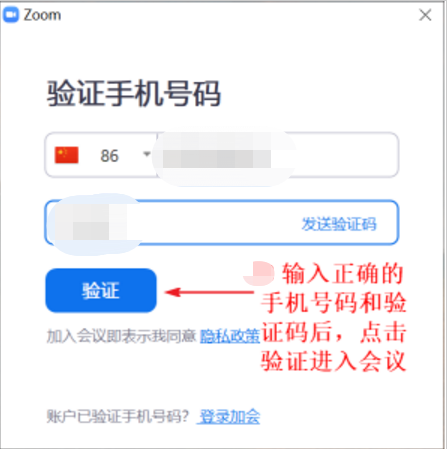Click the China flag icon
The image size is (447, 449).
(x=67, y=155)
